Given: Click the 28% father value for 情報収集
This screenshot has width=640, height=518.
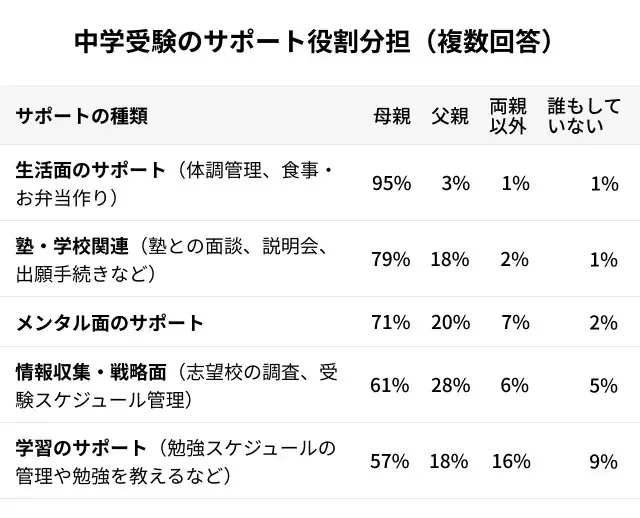Looking at the screenshot, I should tap(450, 386).
